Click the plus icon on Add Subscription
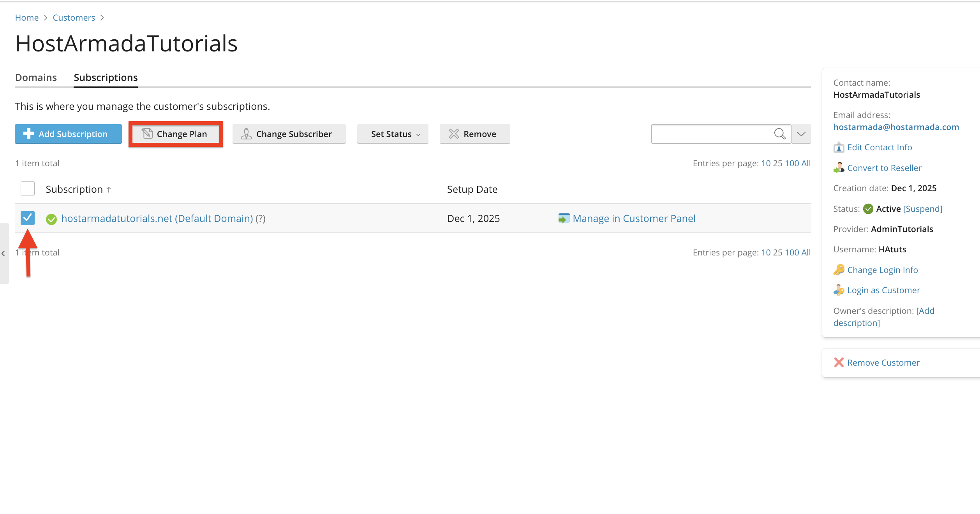This screenshot has height=514, width=980. click(28, 134)
